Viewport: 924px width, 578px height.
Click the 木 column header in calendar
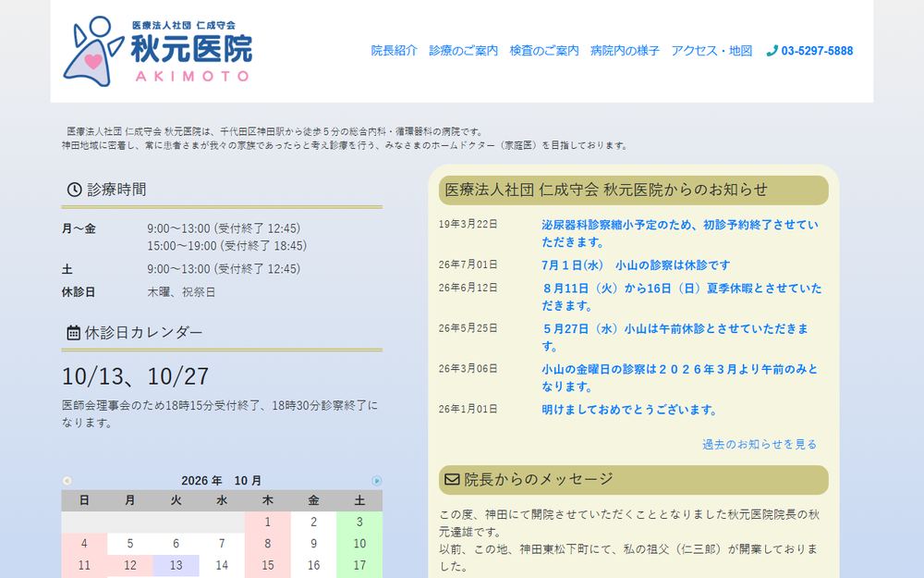[268, 500]
